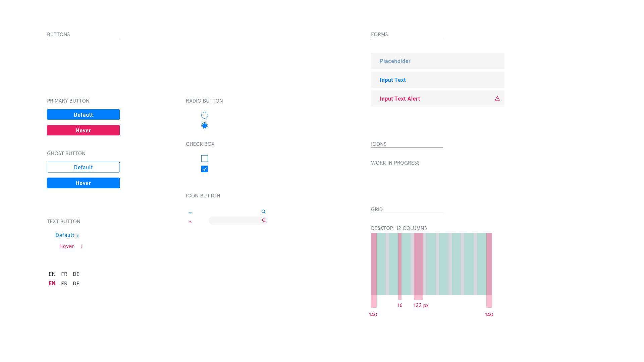Screen dimensions: 644x362
Task: Collapse using the pink up chevron
Action: click(190, 222)
